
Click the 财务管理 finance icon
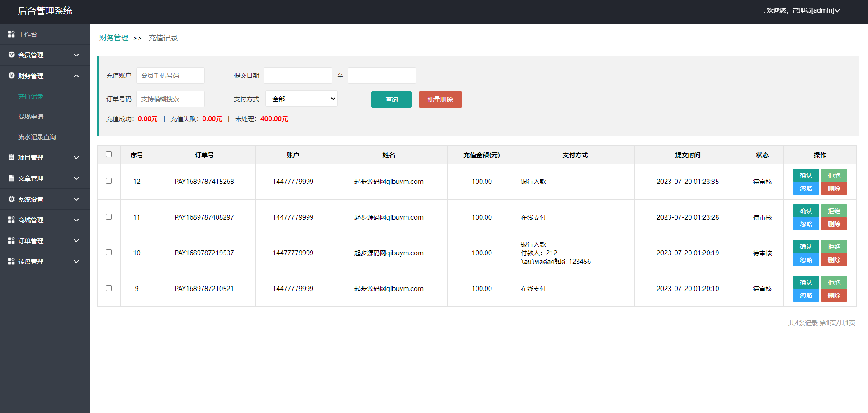click(x=11, y=75)
